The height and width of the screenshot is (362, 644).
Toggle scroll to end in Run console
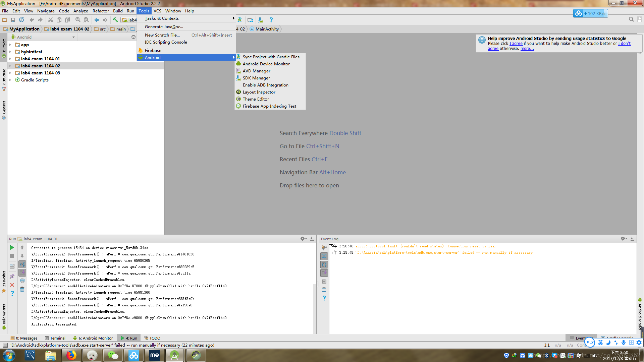[22, 273]
